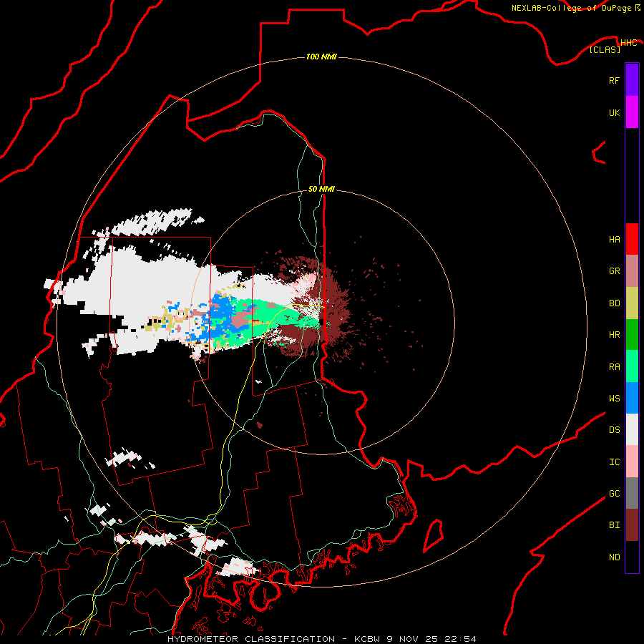Click the WS blue legend swatch
The height and width of the screenshot is (644, 644).
point(632,398)
